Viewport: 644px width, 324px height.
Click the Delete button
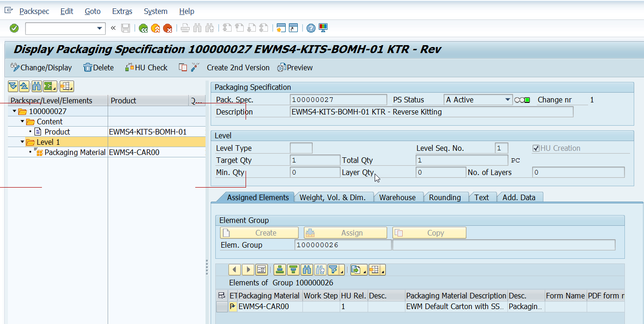[x=98, y=67]
